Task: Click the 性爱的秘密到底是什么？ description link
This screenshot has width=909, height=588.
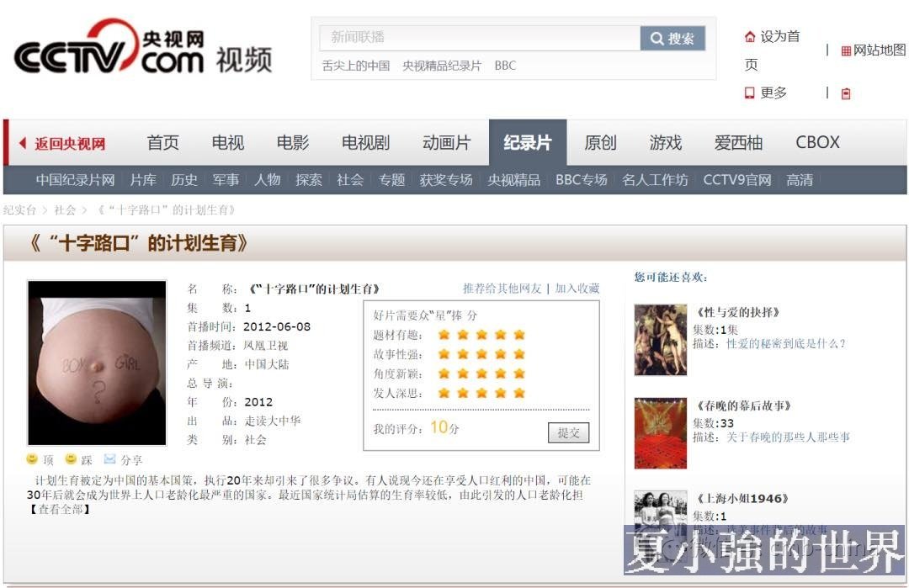Action: click(786, 343)
